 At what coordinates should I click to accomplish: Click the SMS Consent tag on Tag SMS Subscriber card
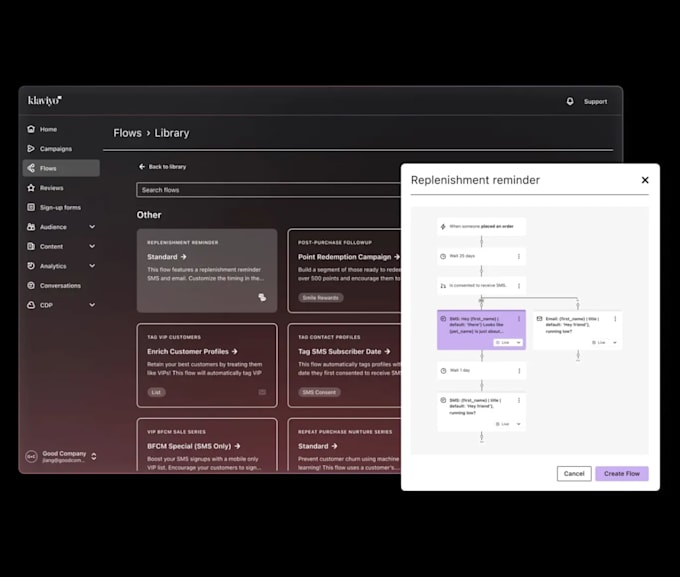point(319,392)
